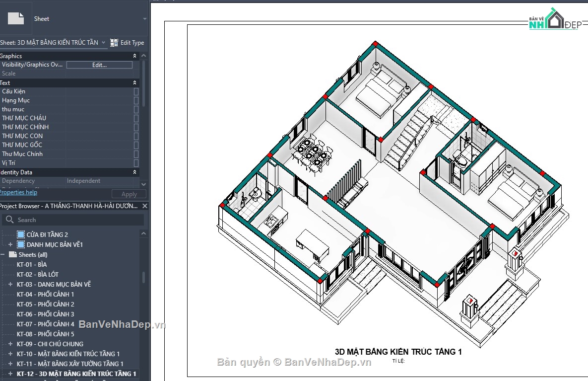Click the CỬA ĐI TẦNG 2 schedule icon
Screen dimensions: 588x381
(x=21, y=234)
